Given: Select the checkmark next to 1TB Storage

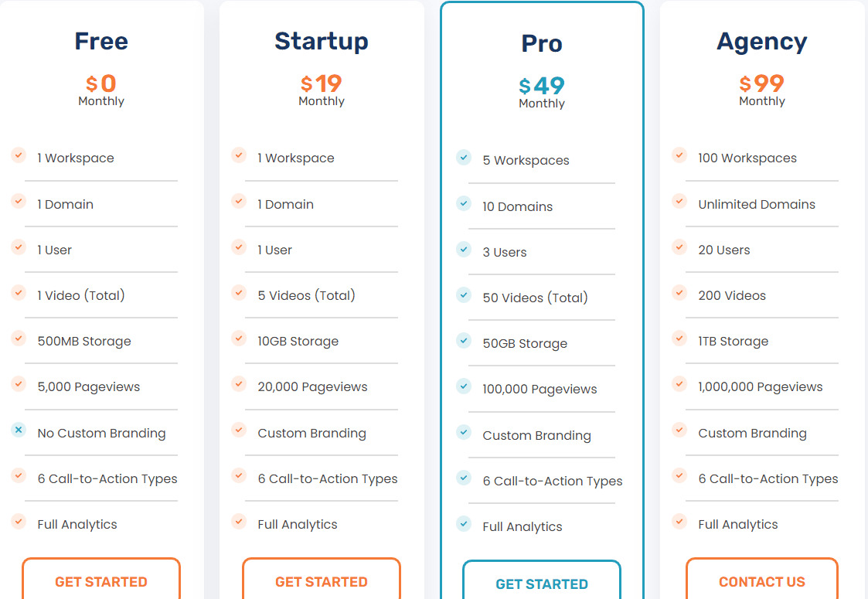Looking at the screenshot, I should point(679,338).
